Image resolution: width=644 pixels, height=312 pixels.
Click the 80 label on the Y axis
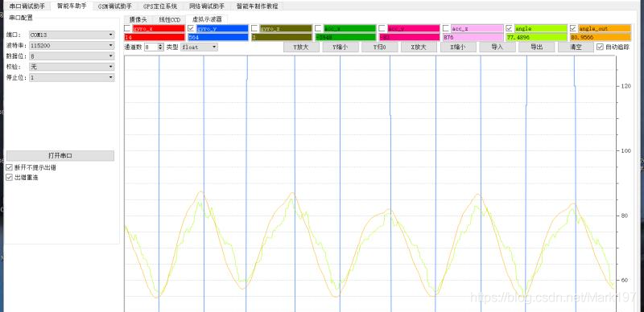click(624, 216)
